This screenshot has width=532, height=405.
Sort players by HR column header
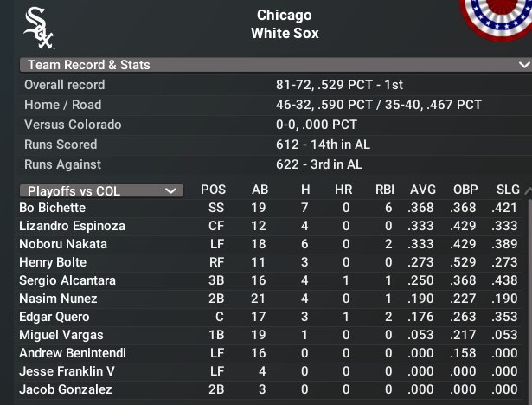tap(343, 190)
